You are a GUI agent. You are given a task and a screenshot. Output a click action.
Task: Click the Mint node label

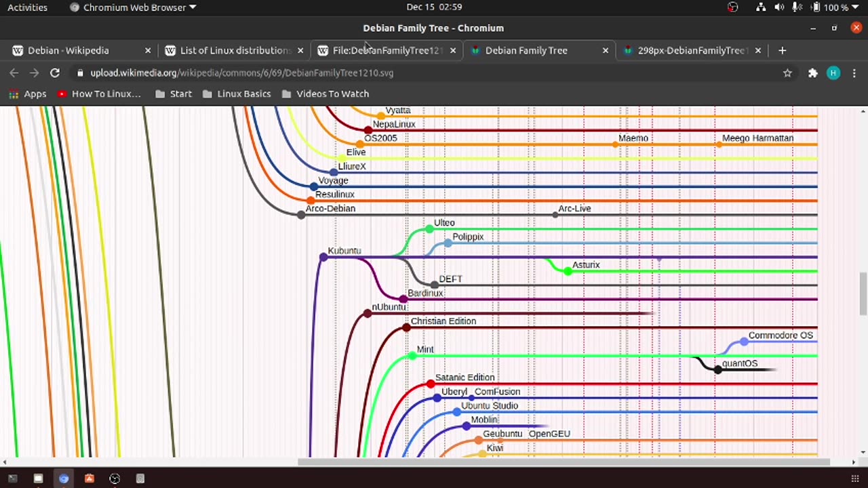[x=425, y=349]
